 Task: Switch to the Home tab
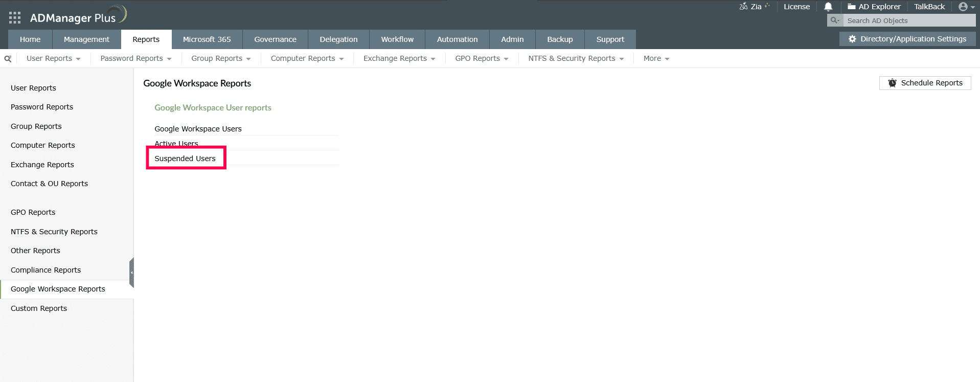[30, 39]
